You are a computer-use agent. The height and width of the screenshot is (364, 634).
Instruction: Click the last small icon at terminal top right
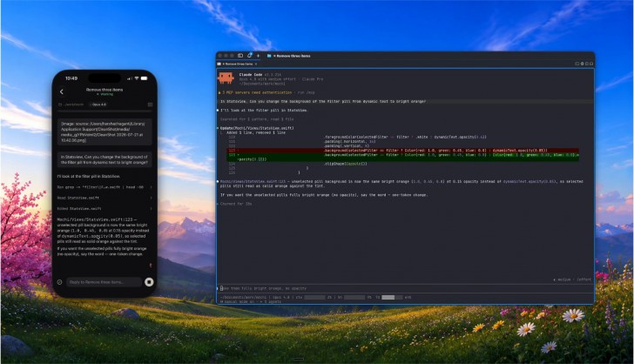pyautogui.click(x=591, y=64)
